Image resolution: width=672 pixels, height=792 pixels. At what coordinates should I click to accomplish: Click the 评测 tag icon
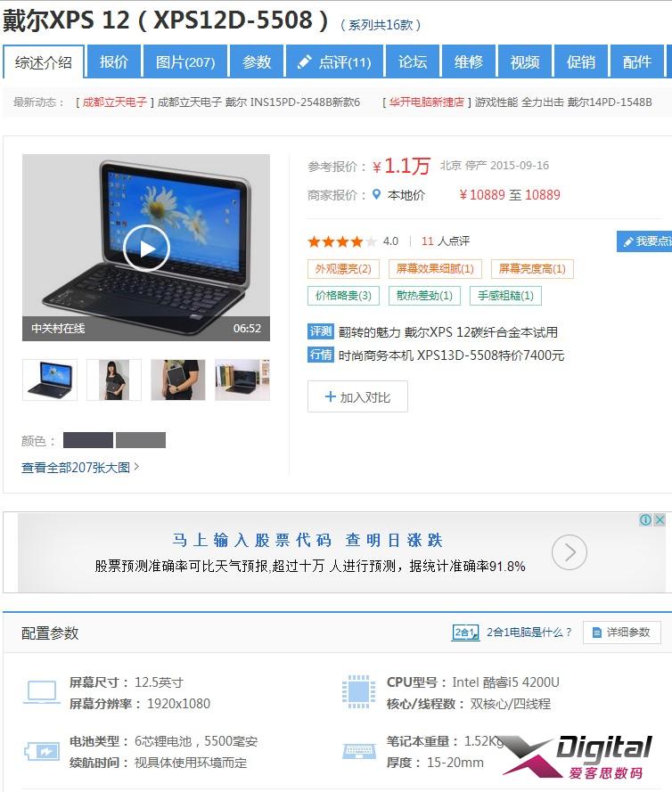(320, 331)
